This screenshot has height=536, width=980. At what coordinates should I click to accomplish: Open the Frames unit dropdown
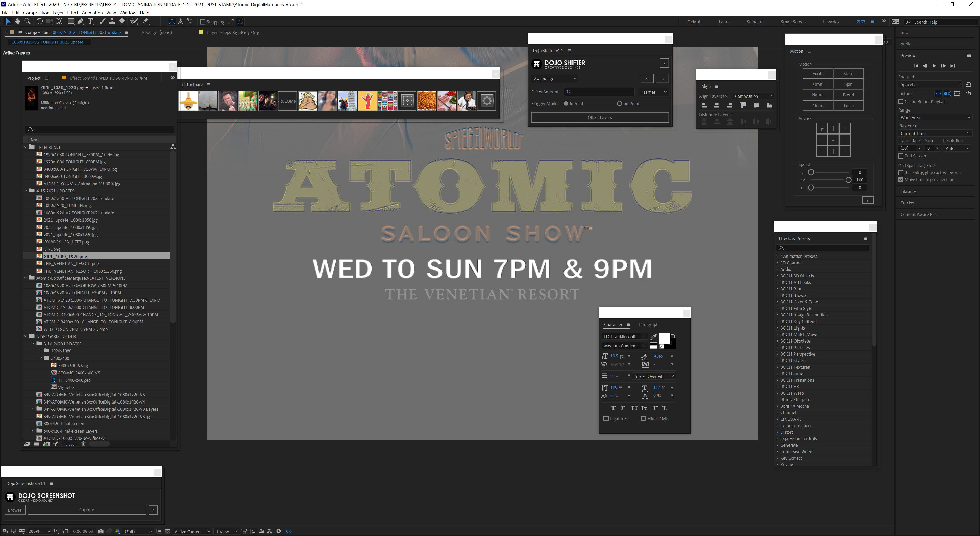(654, 92)
